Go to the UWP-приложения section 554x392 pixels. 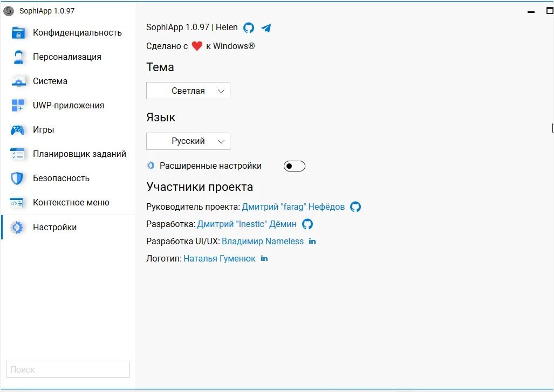pyautogui.click(x=68, y=105)
